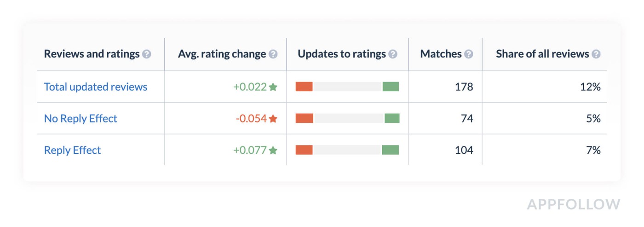Image resolution: width=644 pixels, height=227 pixels.
Task: Click help icon next to Avg. rating change
Action: click(273, 54)
